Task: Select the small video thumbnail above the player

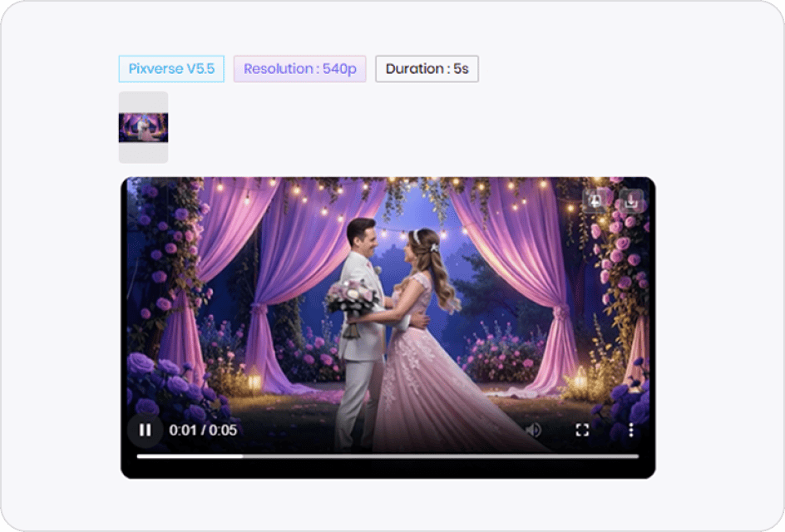Action: pyautogui.click(x=143, y=129)
